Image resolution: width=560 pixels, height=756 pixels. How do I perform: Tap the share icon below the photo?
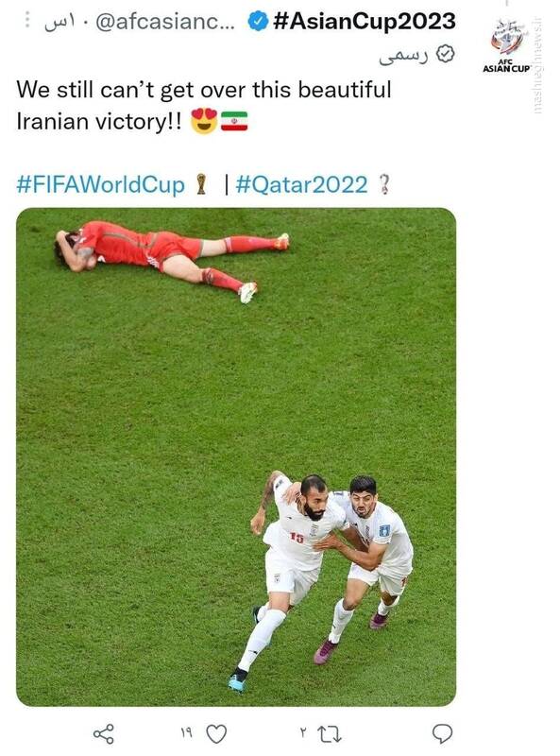104,734
